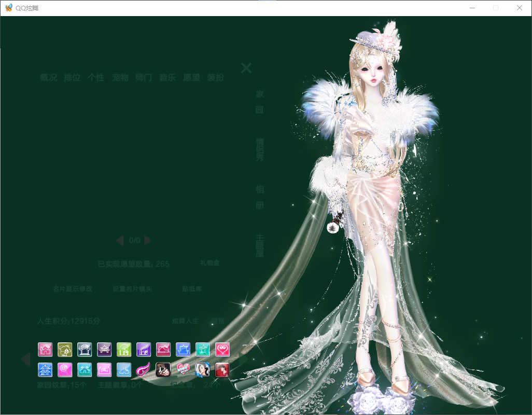Screen dimensions: 532x415
Task: Click the sky blue dome badge
Action: 124,370
